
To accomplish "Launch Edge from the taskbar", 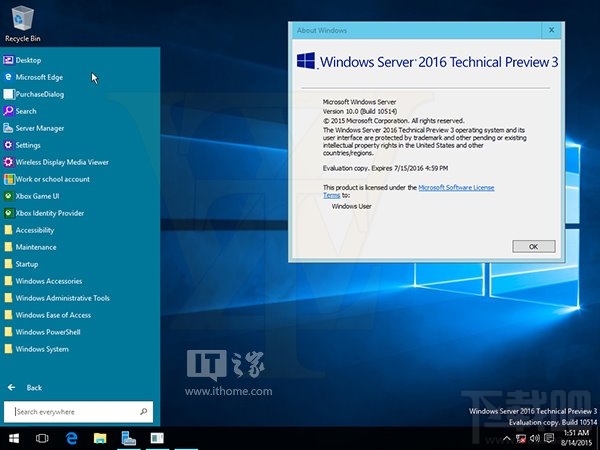I will (71, 438).
